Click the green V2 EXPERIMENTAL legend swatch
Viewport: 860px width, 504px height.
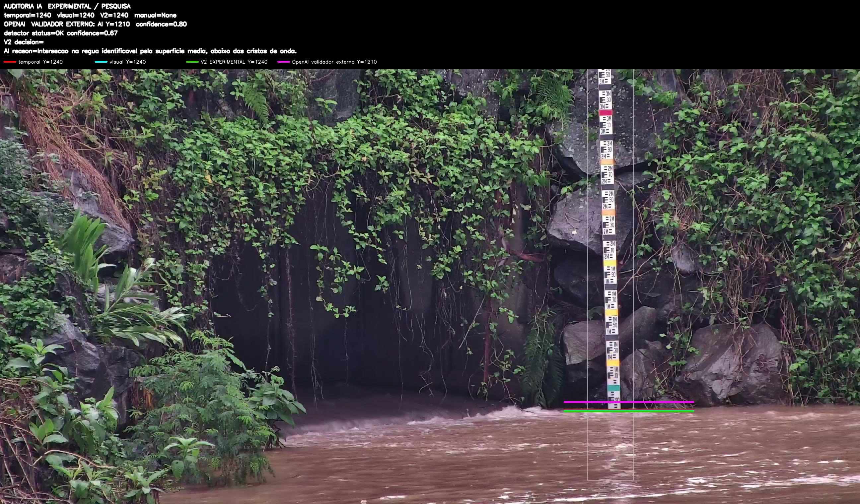192,62
